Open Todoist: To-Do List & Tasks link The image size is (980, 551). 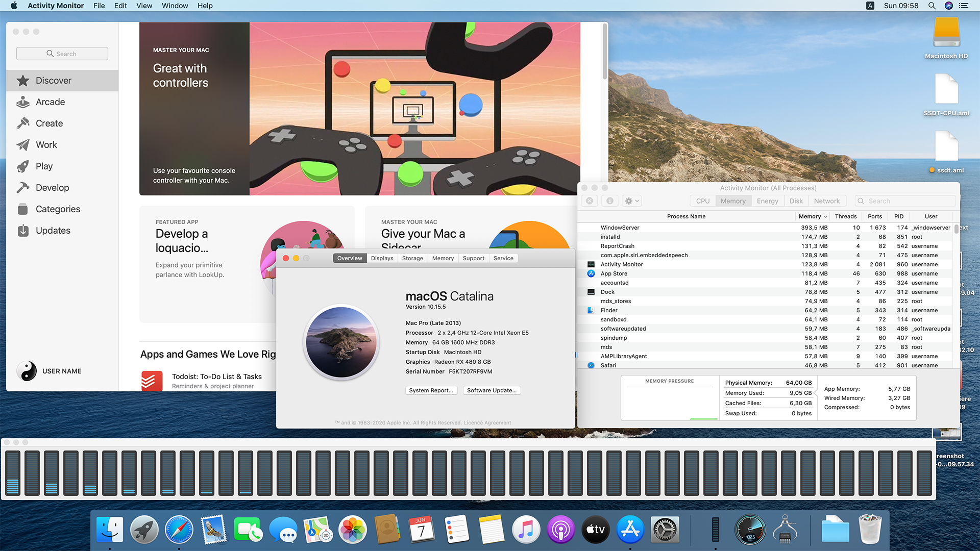(x=217, y=377)
